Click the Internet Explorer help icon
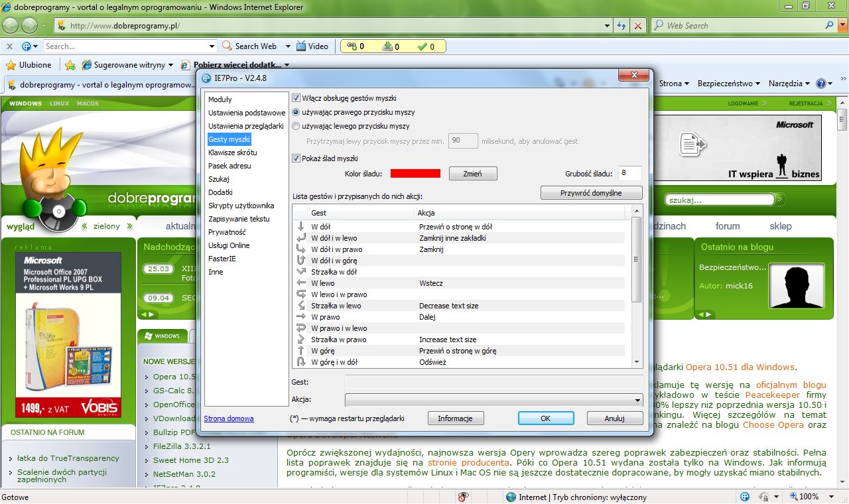 pos(821,84)
